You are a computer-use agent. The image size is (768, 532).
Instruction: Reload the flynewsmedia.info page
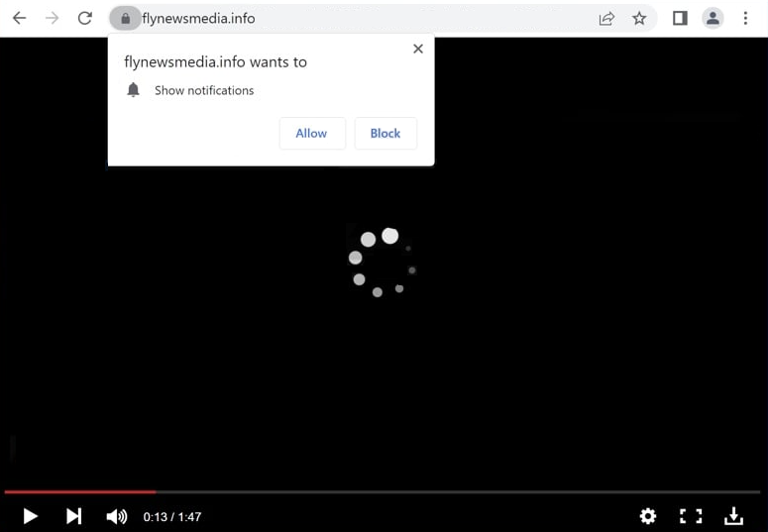click(x=85, y=18)
